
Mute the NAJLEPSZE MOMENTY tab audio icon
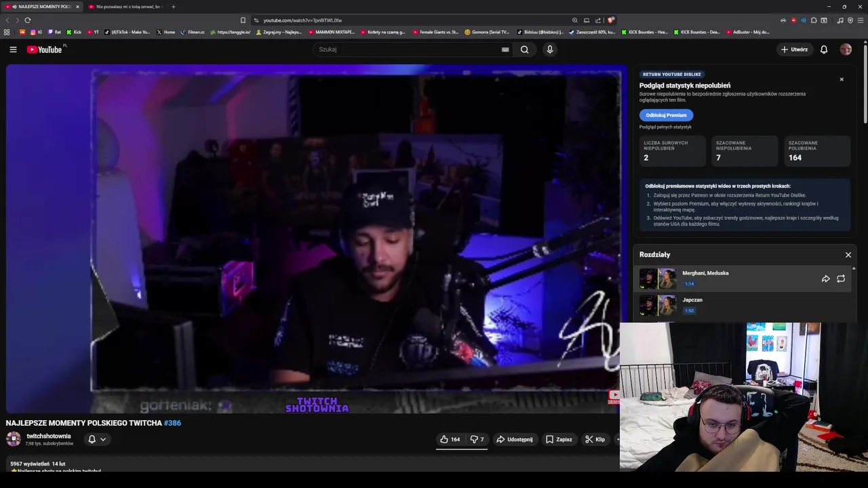tap(15, 7)
